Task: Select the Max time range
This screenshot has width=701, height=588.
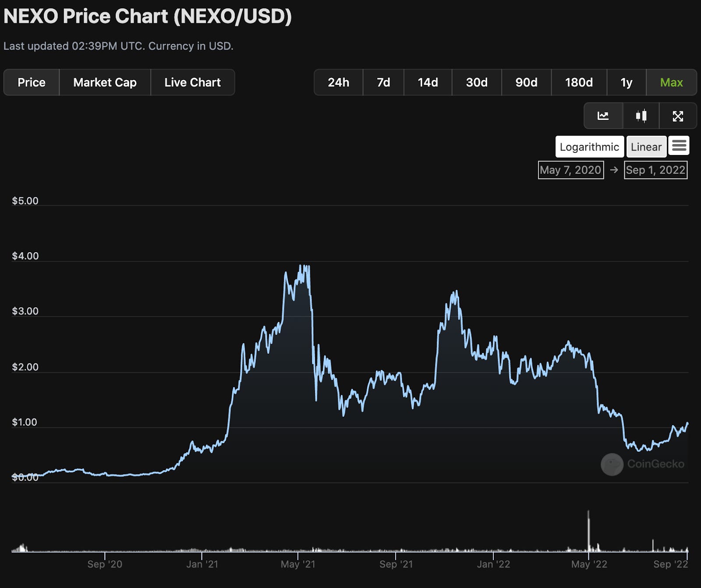Action: (x=671, y=82)
